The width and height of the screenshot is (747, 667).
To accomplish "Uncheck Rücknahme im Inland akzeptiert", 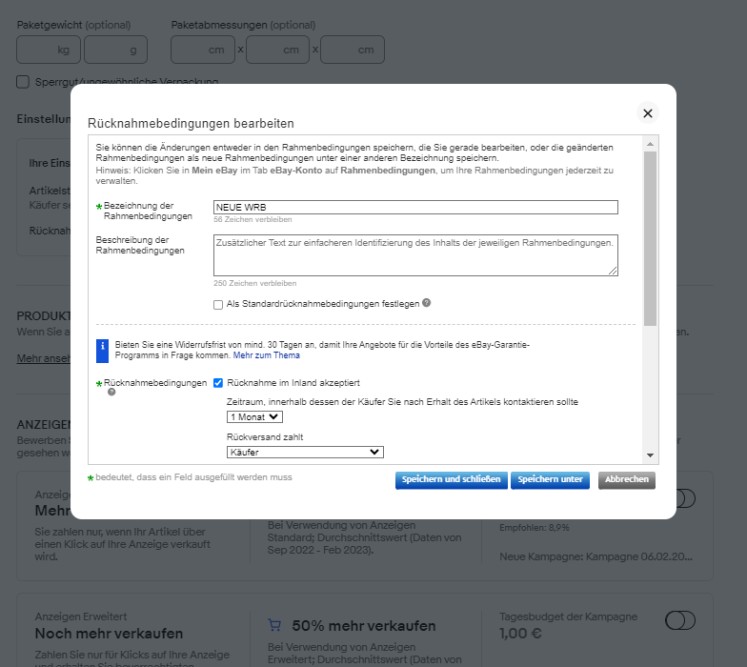I will pos(219,382).
